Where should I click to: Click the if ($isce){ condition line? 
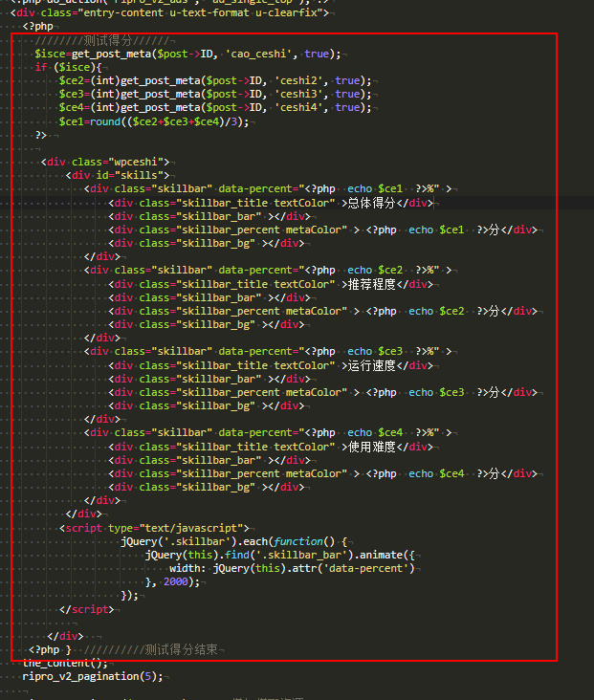point(68,68)
